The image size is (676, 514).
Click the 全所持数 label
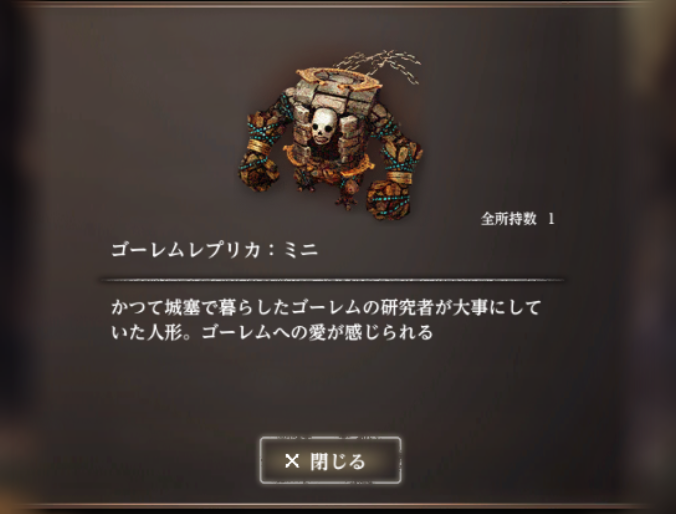click(x=509, y=219)
